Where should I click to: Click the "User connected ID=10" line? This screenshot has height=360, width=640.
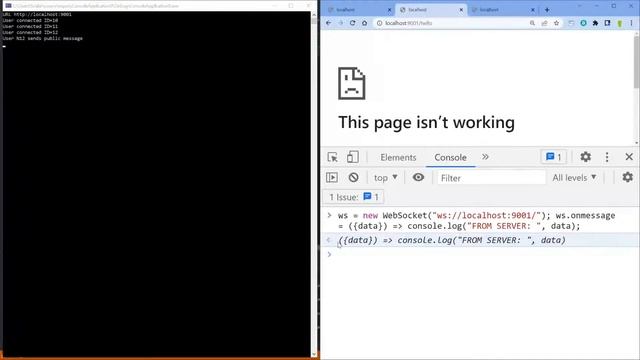coord(30,20)
